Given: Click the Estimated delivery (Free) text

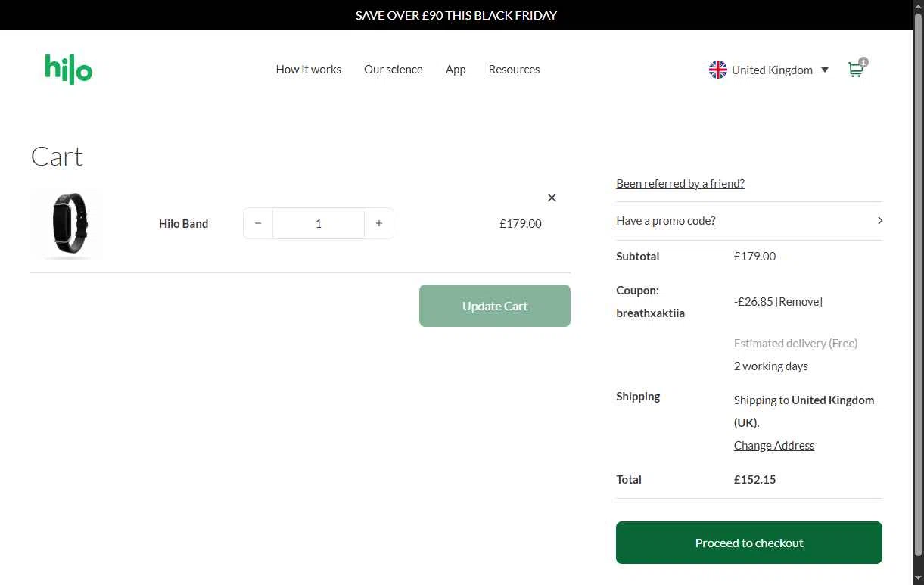Looking at the screenshot, I should click(795, 343).
